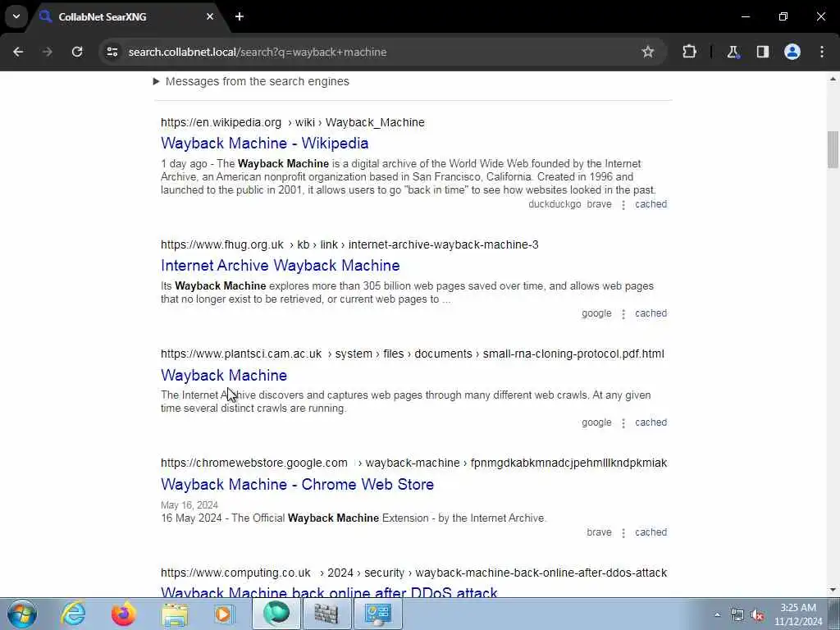
Task: Click the muted volume tray icon
Action: [x=757, y=615]
